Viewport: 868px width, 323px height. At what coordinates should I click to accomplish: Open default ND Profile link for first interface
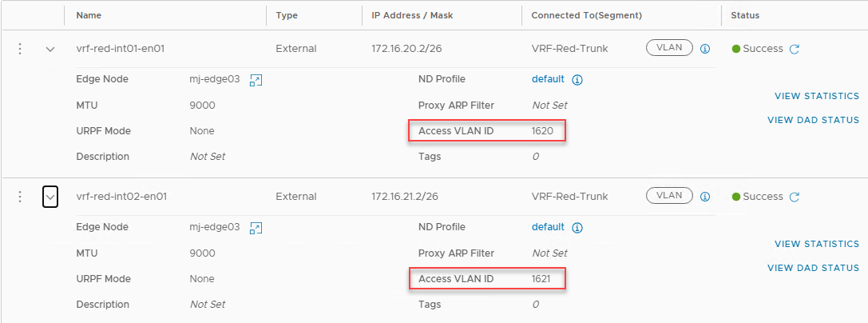click(x=548, y=79)
